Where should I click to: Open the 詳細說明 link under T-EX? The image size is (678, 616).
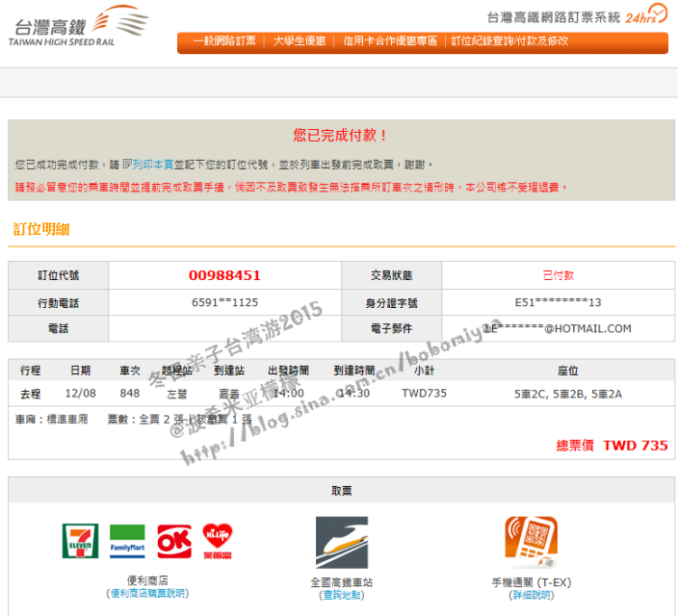[532, 595]
